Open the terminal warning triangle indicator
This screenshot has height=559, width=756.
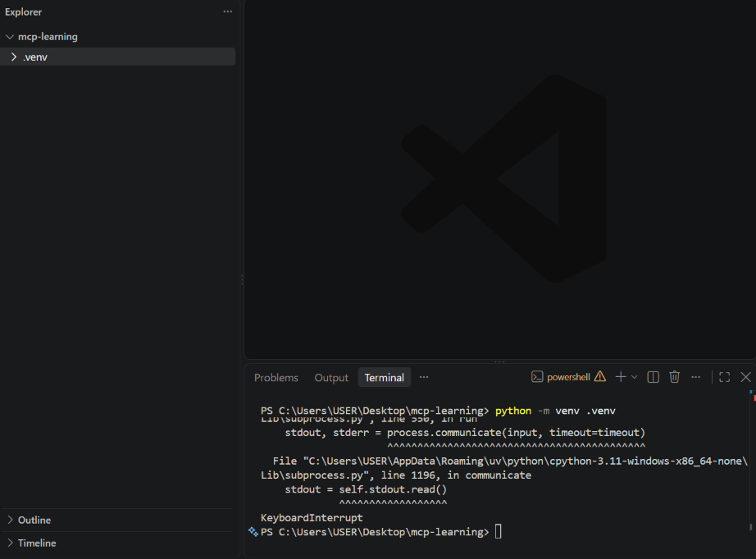coord(600,376)
